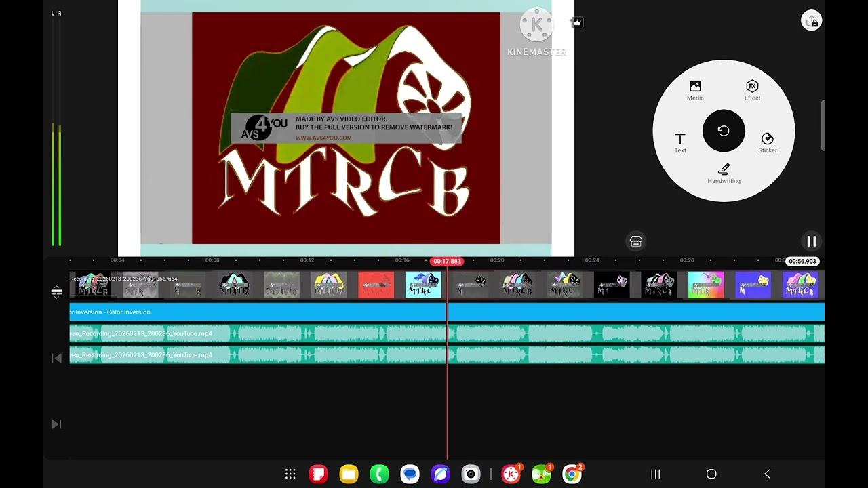The height and width of the screenshot is (488, 868).
Task: Open the Media browser in the wheel menu
Action: (695, 90)
